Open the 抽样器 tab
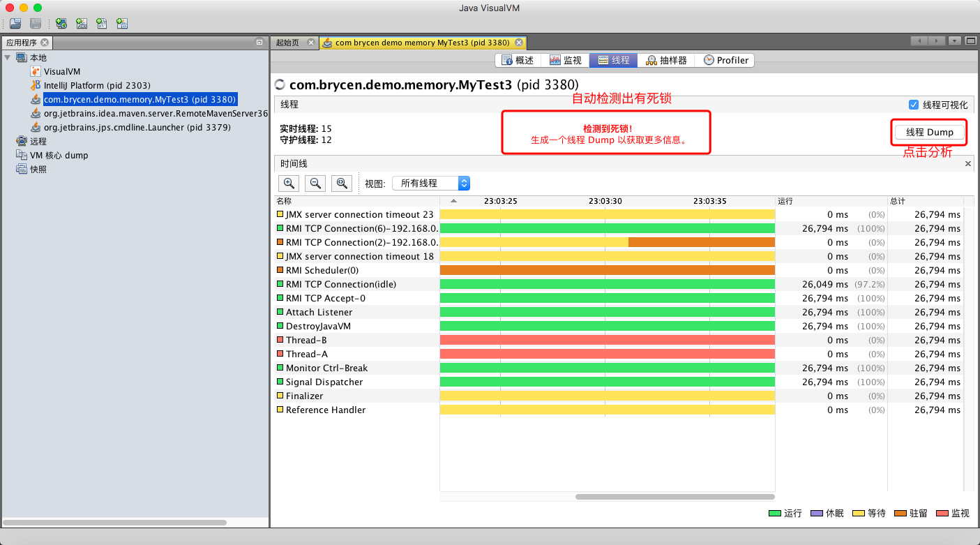Image resolution: width=980 pixels, height=545 pixels. [x=667, y=61]
